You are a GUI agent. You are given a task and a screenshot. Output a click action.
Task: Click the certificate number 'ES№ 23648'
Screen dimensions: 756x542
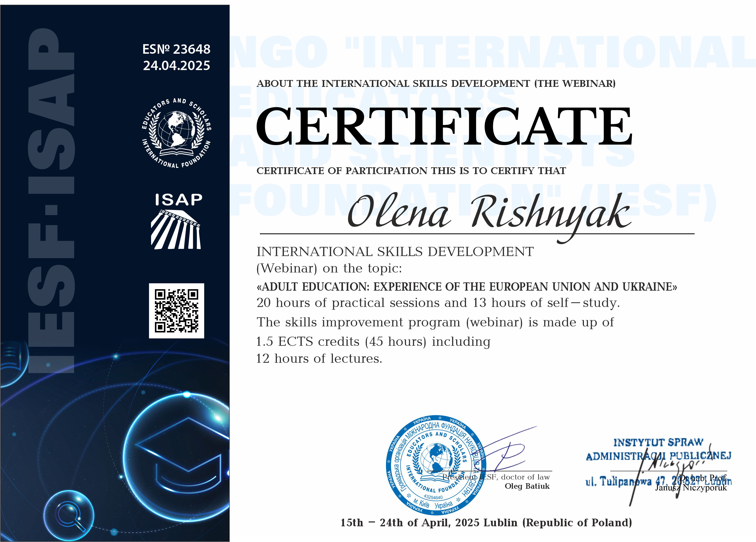point(176,49)
